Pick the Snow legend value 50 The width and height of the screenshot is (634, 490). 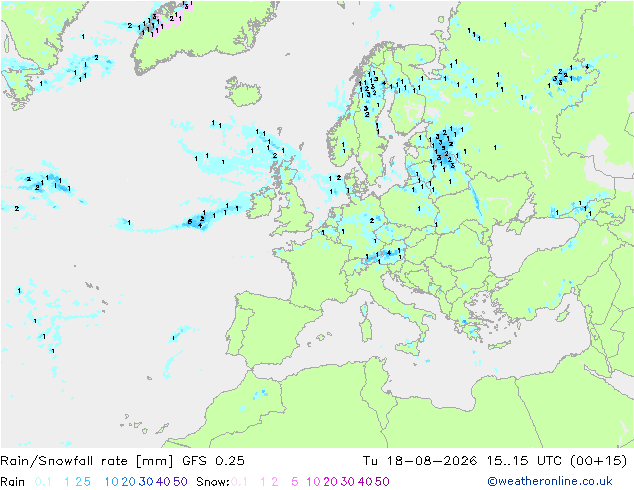click(x=383, y=482)
